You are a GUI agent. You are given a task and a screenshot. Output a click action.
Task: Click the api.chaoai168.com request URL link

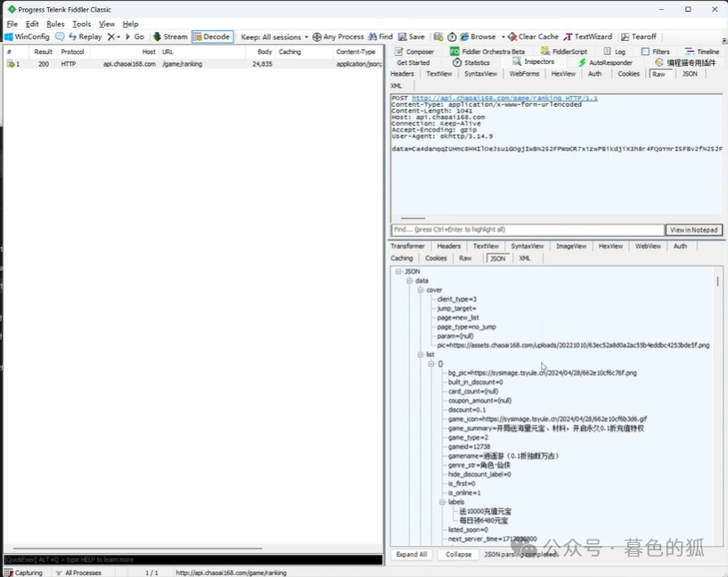(504, 98)
